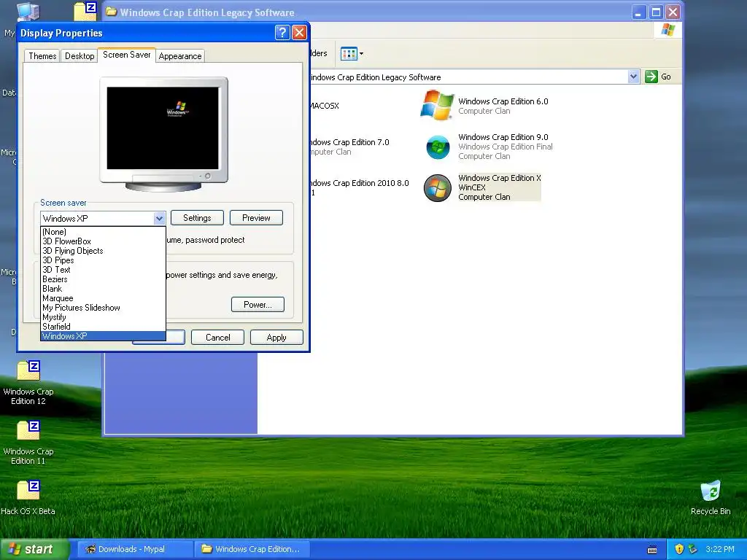Switch to Windows Crap Edition taskbar button
747x560 pixels.
[252, 549]
